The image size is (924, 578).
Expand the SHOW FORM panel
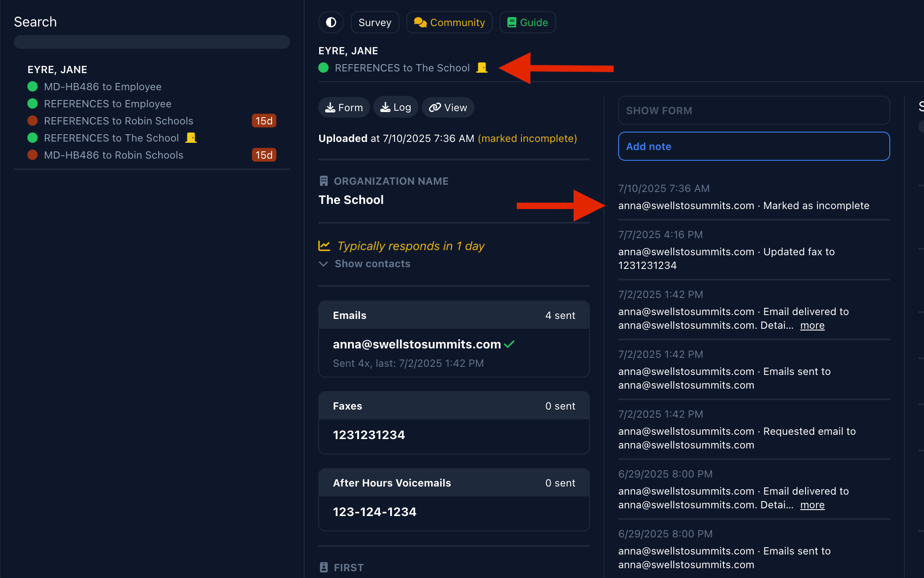pos(753,110)
